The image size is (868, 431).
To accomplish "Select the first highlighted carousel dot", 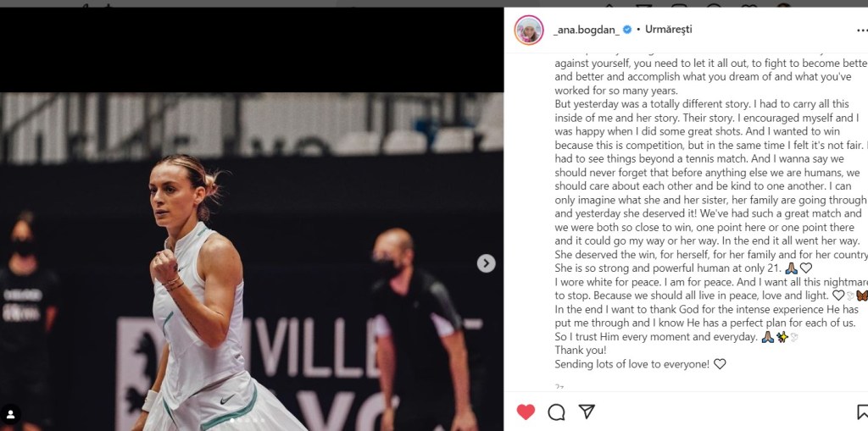I will [x=232, y=420].
